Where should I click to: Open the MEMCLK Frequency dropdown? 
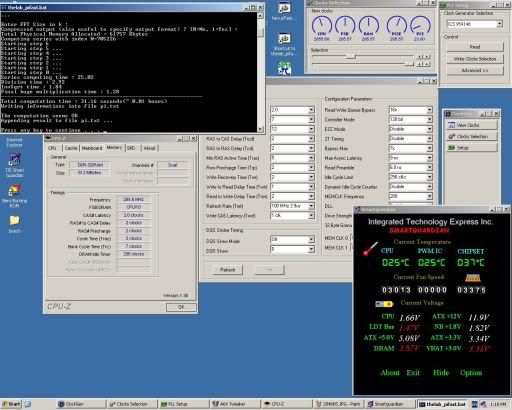429,196
